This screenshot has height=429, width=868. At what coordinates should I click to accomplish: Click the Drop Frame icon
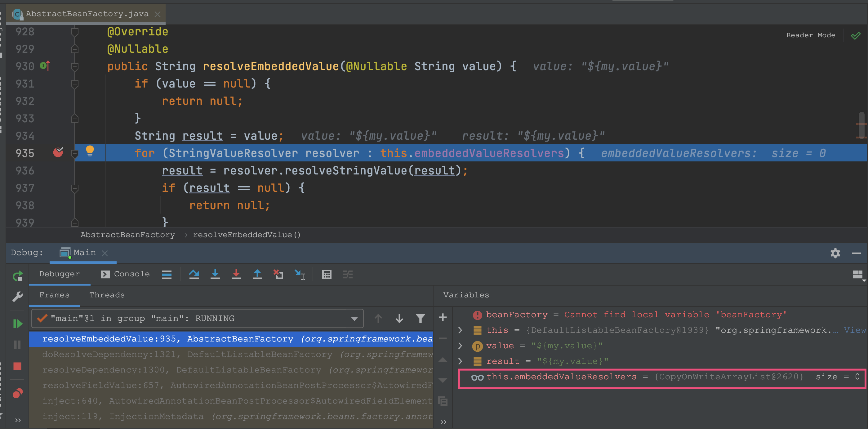(x=278, y=274)
